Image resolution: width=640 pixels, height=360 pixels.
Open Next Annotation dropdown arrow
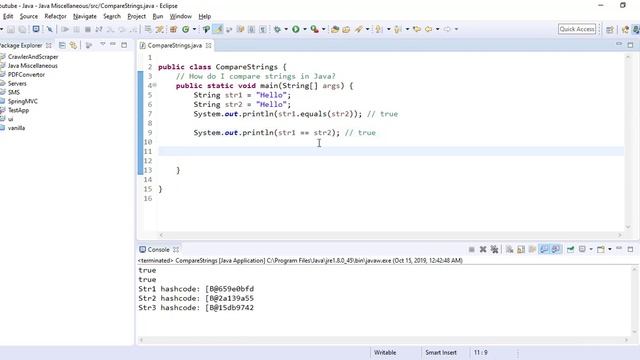(x=388, y=29)
